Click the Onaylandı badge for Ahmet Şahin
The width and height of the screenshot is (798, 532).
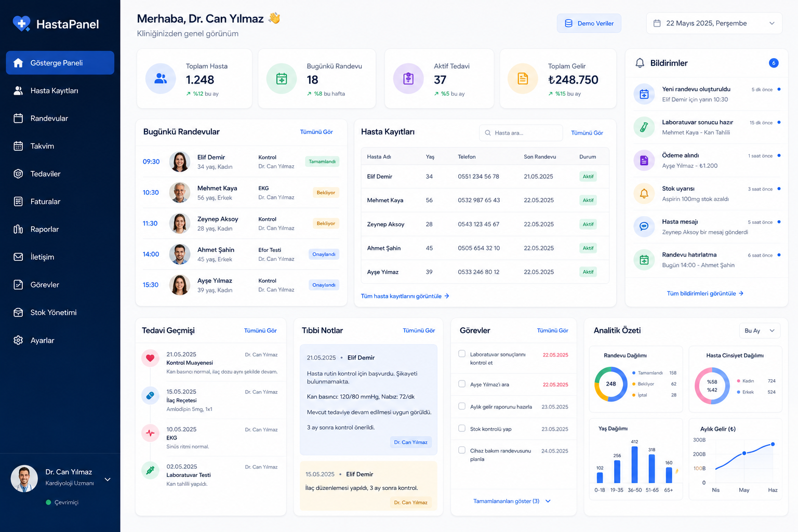(x=324, y=254)
